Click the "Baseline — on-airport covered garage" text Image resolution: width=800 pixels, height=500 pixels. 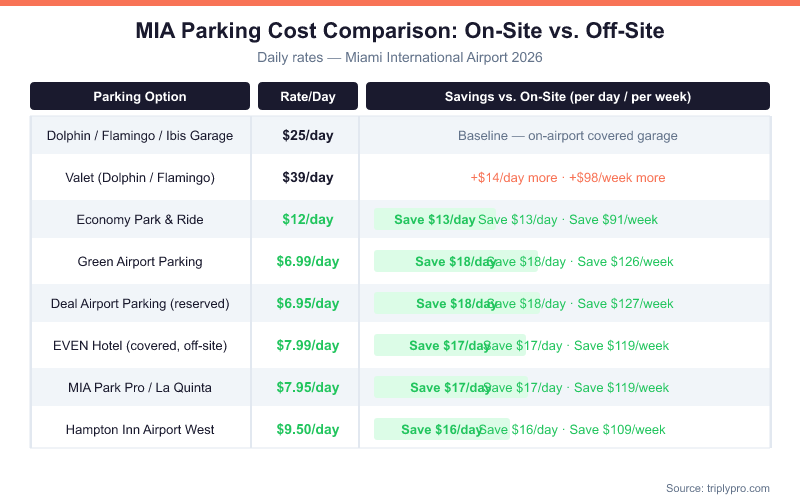(568, 136)
